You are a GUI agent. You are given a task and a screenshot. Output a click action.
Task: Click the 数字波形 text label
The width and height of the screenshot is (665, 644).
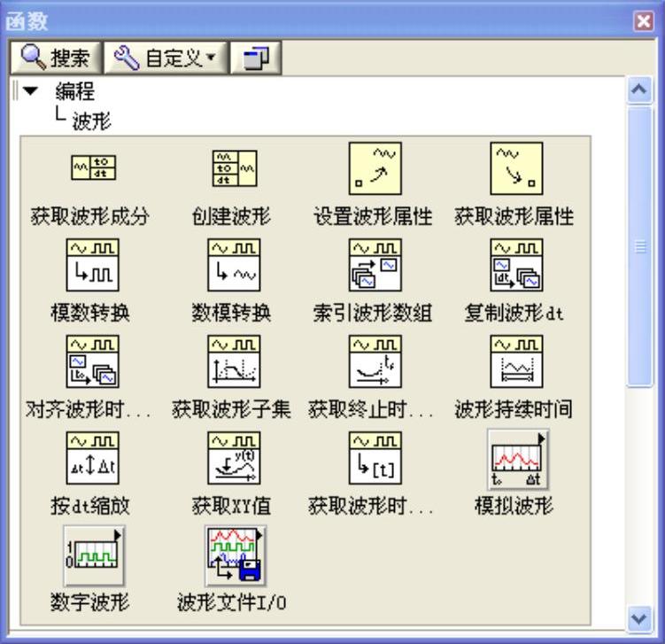tap(89, 602)
